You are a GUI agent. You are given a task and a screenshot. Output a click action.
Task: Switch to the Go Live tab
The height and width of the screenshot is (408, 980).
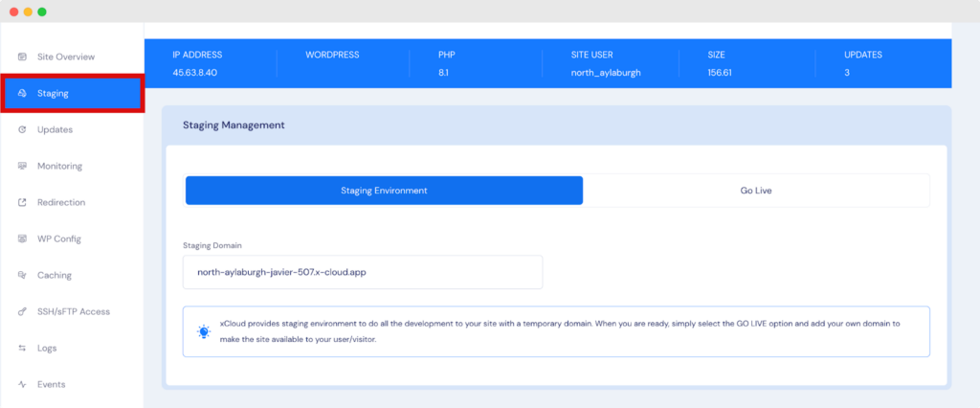point(755,191)
